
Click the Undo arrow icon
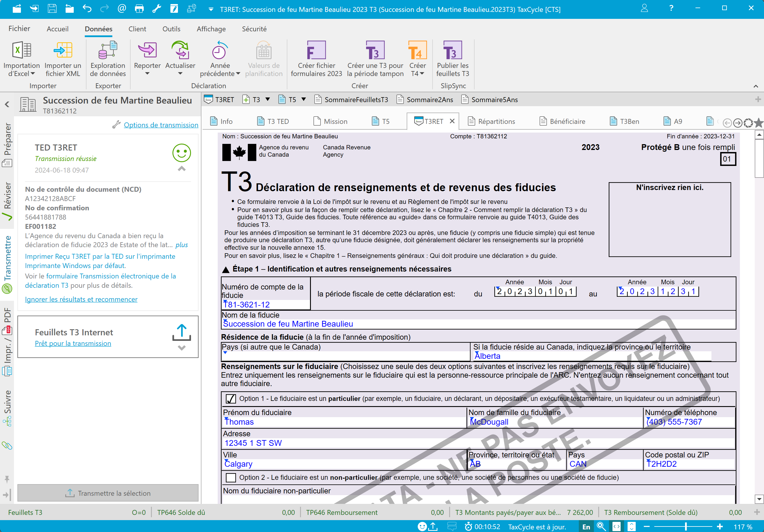[87, 9]
